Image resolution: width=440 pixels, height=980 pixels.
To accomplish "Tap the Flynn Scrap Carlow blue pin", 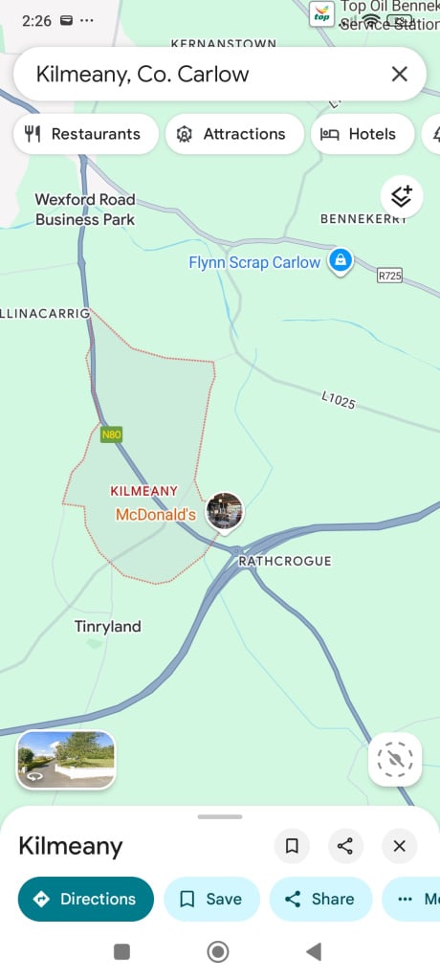I will coord(341,261).
